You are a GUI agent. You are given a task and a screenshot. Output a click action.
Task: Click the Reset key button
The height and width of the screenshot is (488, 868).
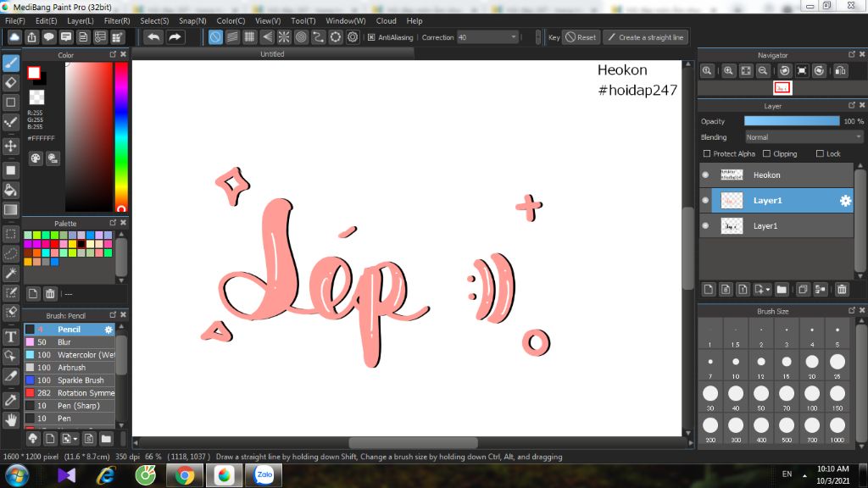pos(581,37)
